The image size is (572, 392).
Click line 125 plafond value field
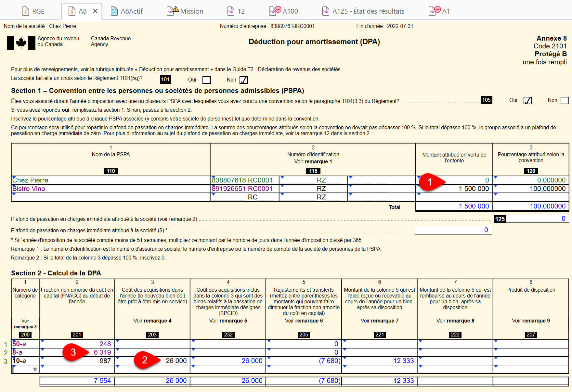[x=537, y=219]
